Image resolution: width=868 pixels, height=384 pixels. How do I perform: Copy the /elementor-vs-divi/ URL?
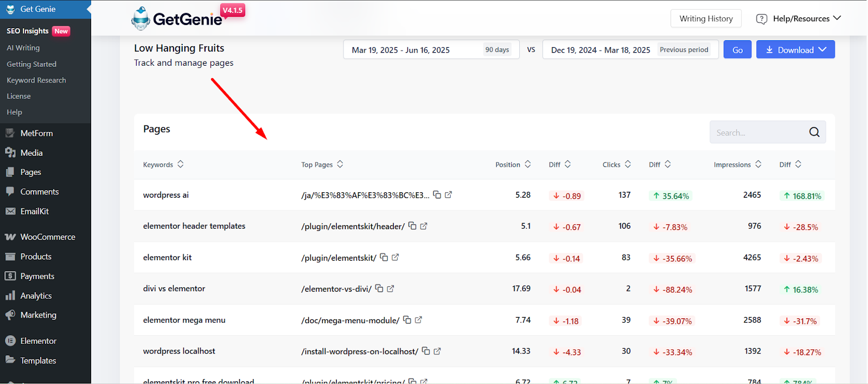[x=379, y=288]
